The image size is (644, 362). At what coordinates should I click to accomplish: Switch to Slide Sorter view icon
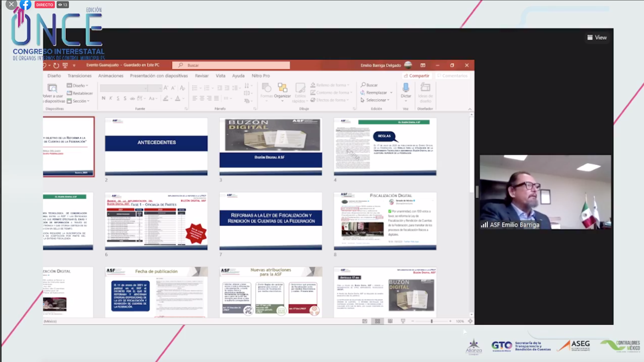pos(377,321)
